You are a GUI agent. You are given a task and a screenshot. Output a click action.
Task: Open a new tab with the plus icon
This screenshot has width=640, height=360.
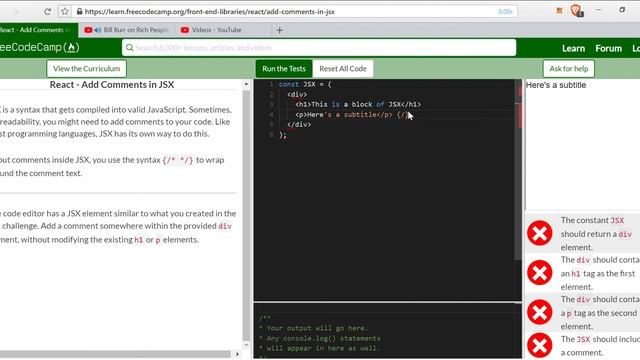[280, 30]
